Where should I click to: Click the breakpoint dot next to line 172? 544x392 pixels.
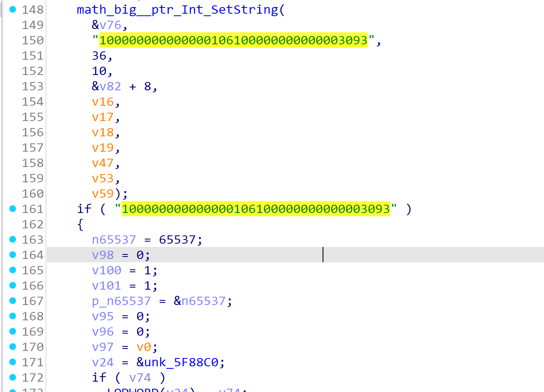click(13, 377)
